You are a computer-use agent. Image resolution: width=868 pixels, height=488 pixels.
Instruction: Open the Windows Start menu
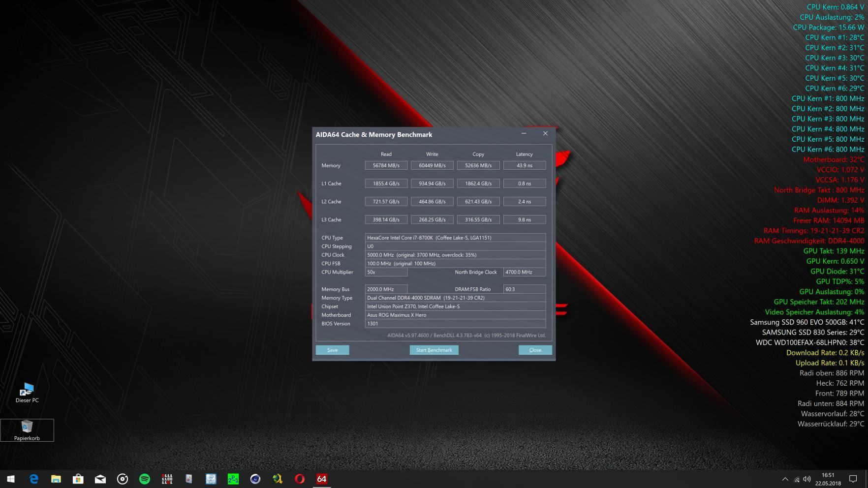tap(11, 479)
